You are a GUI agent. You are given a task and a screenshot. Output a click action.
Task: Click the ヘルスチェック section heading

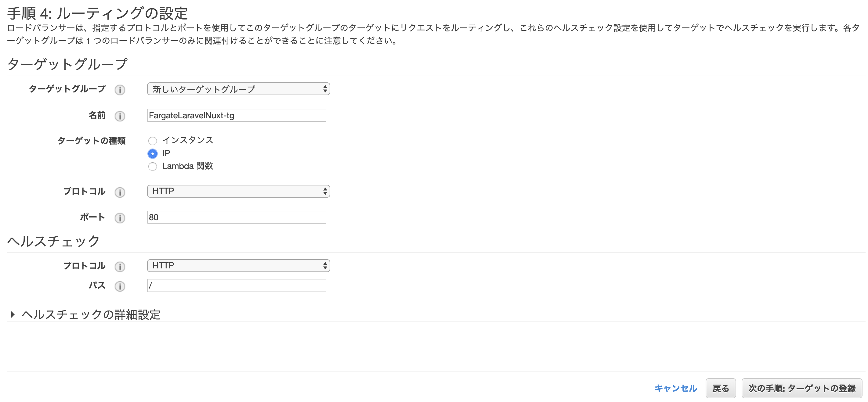coord(54,241)
